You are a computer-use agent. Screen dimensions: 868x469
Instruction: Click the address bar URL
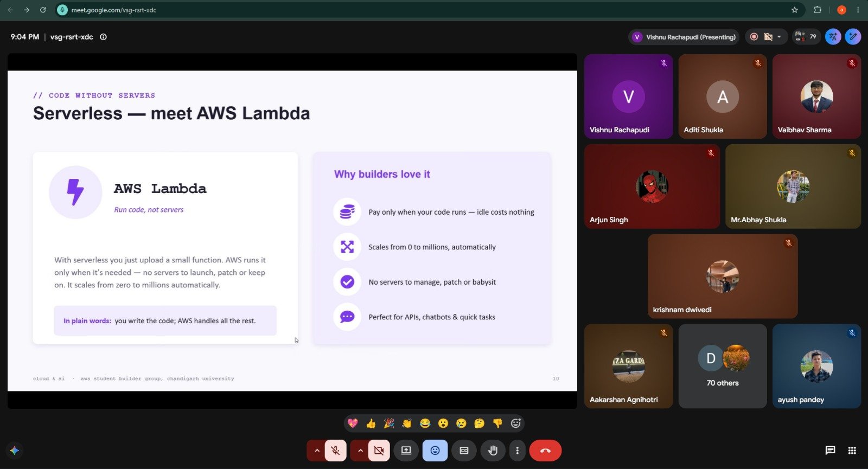114,10
